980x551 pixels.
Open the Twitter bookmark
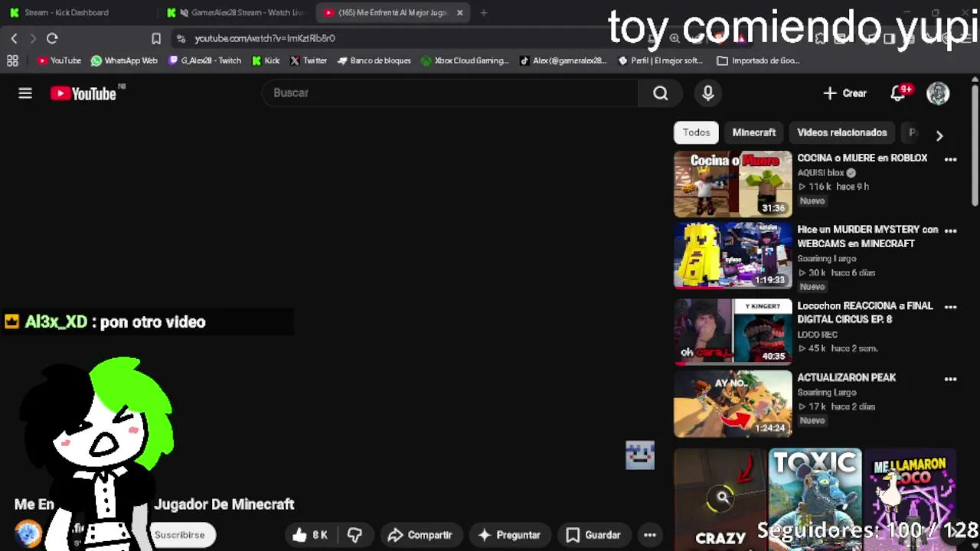(309, 60)
